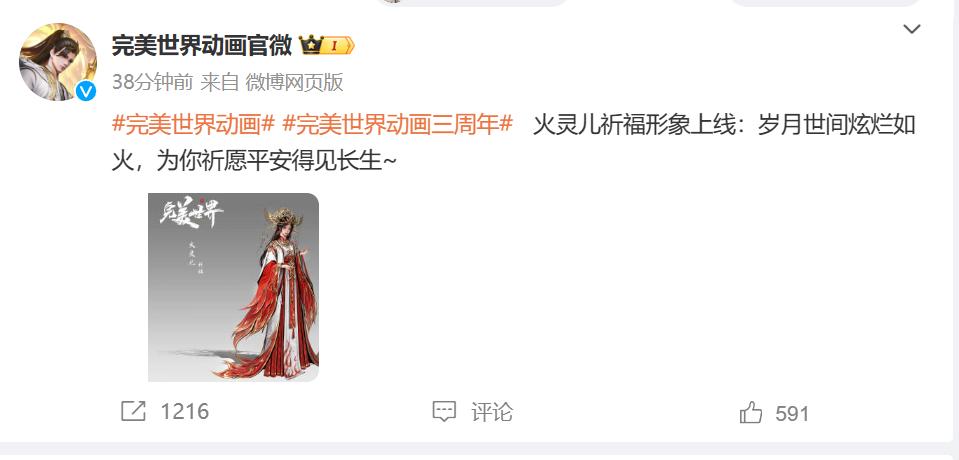Image resolution: width=959 pixels, height=460 pixels.
Task: Click the 评论 comment label
Action: coord(492,412)
